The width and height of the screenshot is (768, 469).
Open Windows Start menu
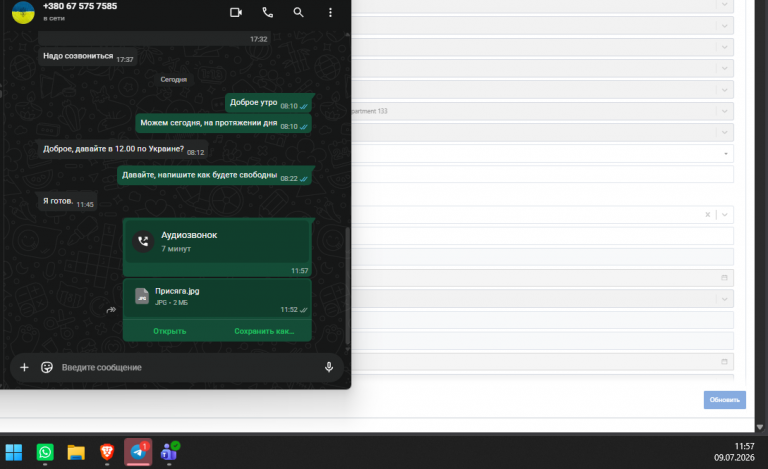click(14, 452)
